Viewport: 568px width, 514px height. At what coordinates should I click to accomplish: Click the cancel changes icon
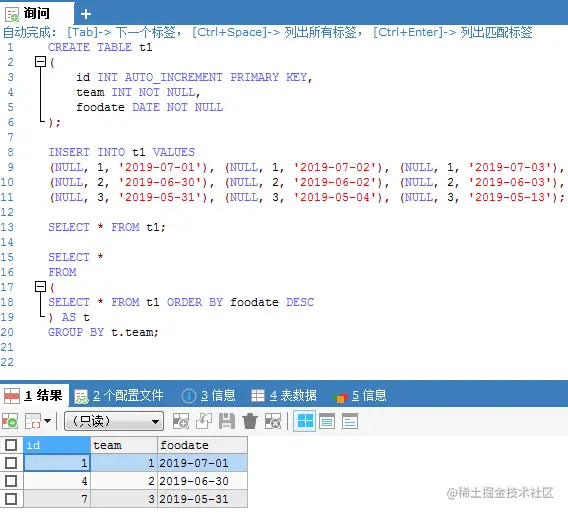[x=273, y=421]
